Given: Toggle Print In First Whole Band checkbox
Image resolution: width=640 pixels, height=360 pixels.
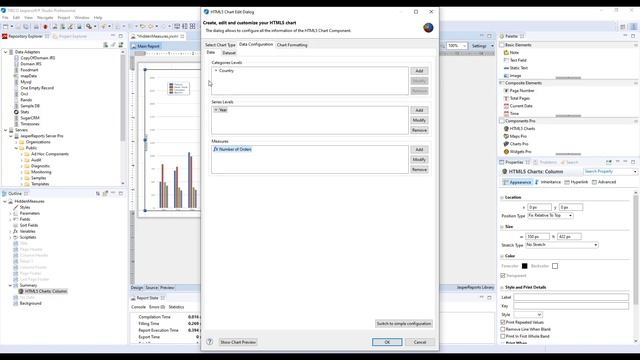Looking at the screenshot, I should point(503,336).
